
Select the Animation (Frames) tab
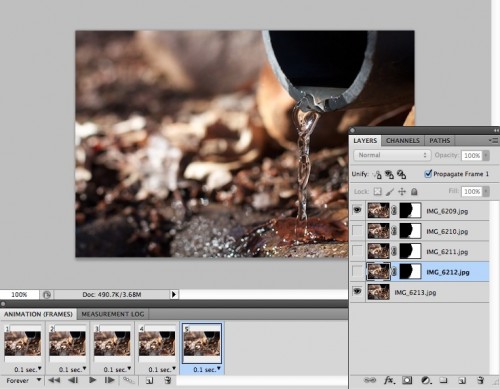(x=38, y=314)
